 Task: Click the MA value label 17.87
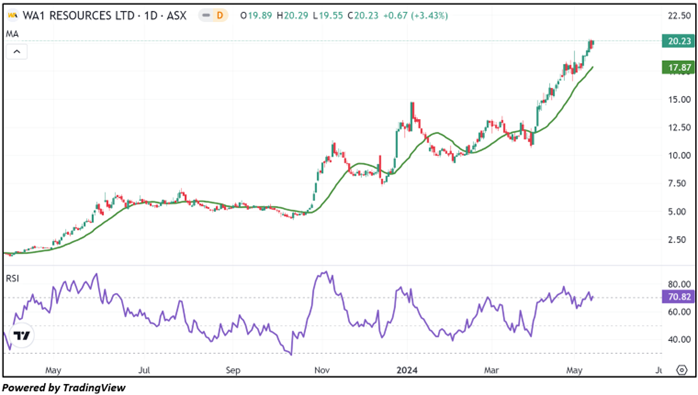[x=678, y=67]
